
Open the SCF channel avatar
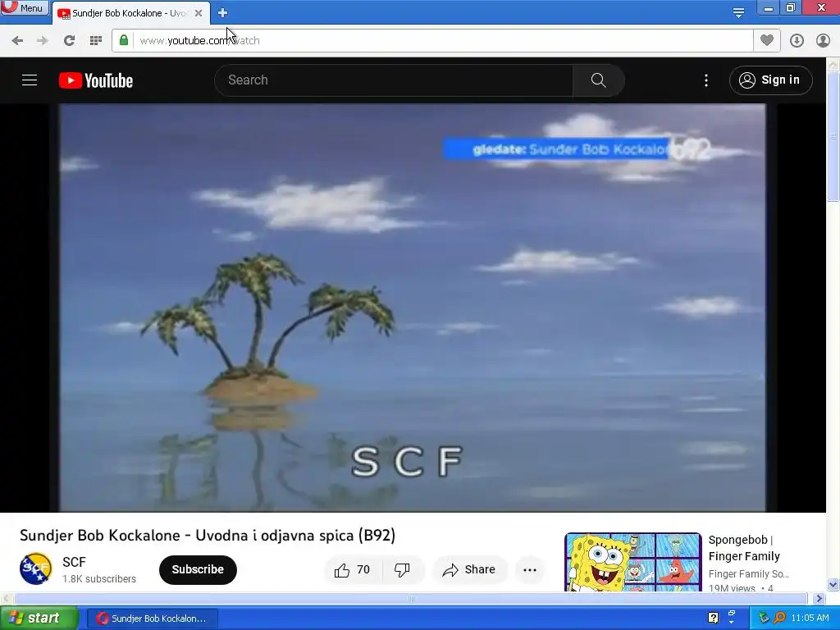point(36,569)
